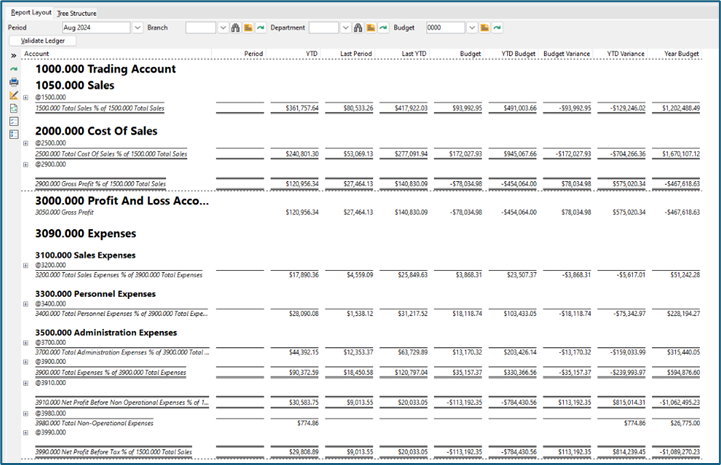Screen dimensions: 721x465
Task: Switch to the Tree Structure tab
Action: coord(77,13)
